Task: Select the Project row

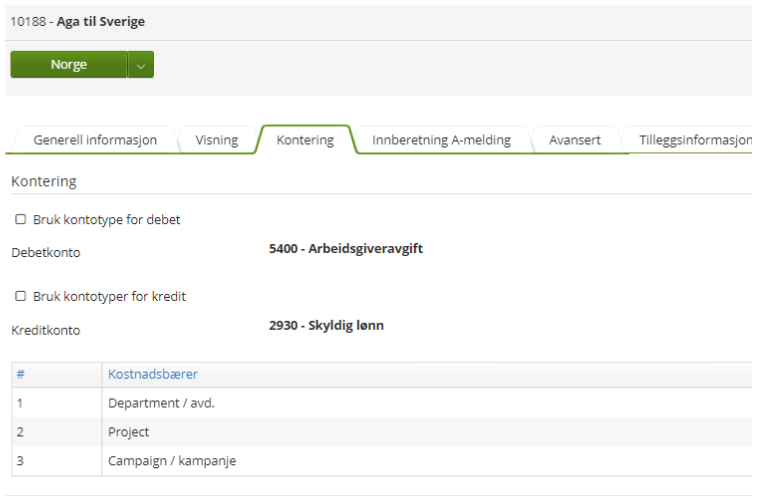Action: (x=382, y=432)
